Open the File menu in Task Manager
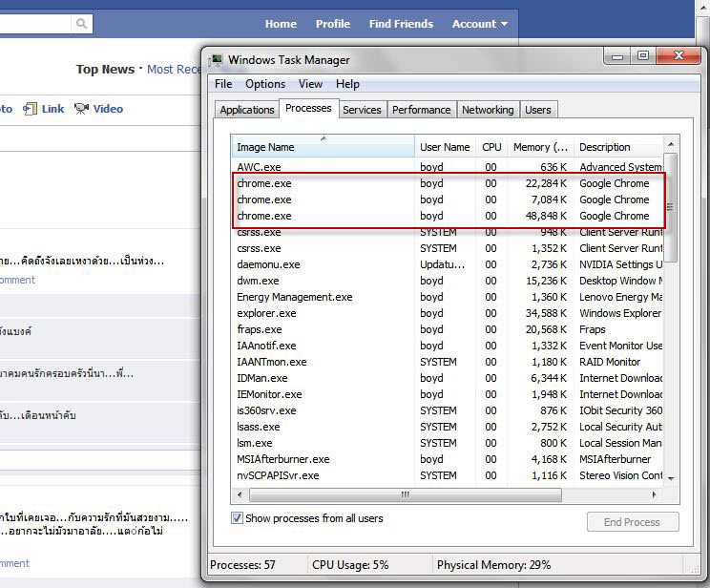 (223, 84)
